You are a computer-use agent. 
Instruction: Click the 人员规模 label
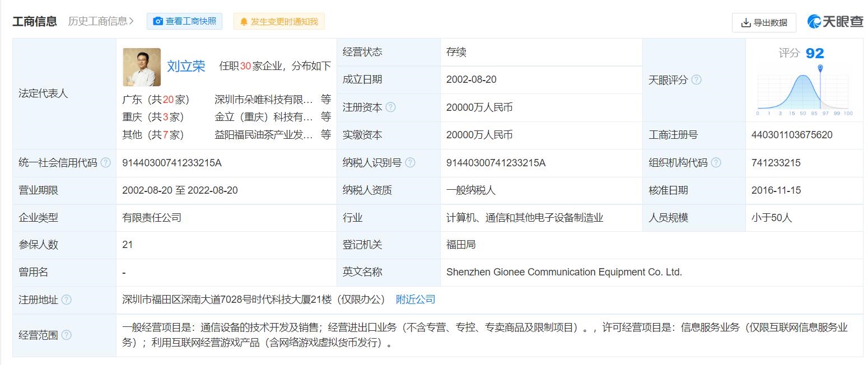point(668,218)
